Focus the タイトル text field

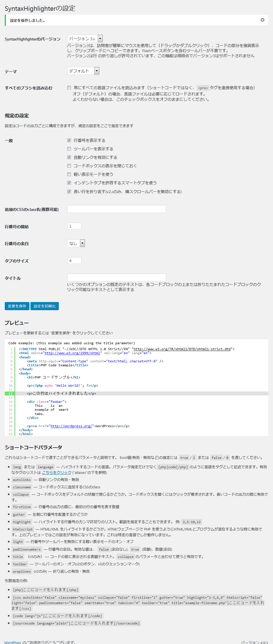pos(116,277)
